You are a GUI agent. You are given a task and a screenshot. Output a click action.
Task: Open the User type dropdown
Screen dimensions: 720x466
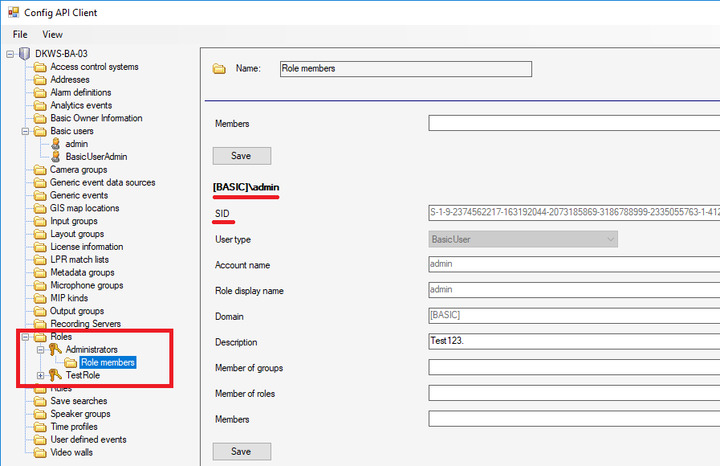(609, 239)
